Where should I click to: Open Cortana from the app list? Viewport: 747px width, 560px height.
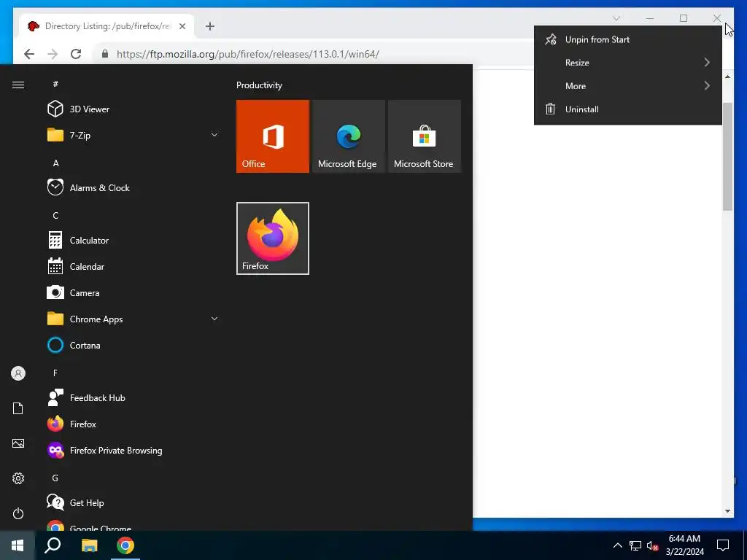[133, 345]
